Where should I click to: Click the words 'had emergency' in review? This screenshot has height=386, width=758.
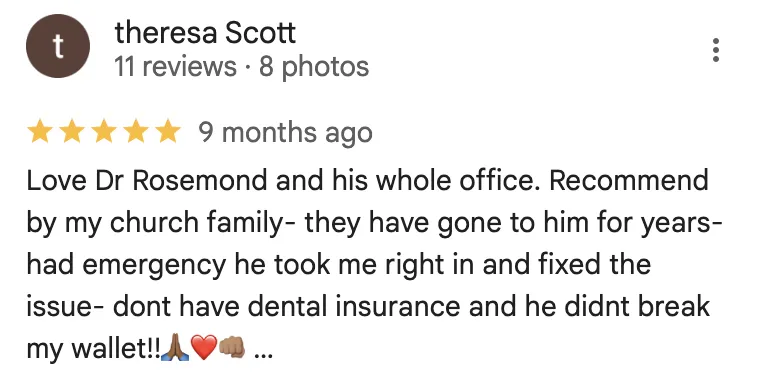[126, 265]
